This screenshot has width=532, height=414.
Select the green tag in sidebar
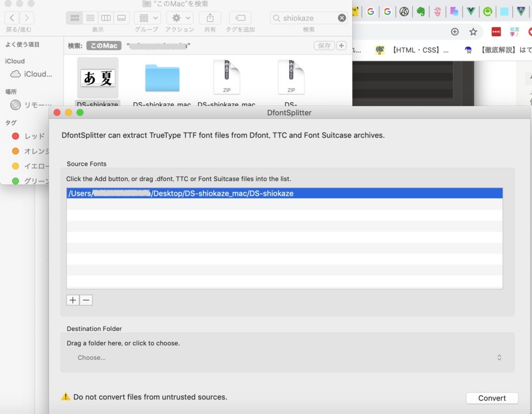[30, 181]
